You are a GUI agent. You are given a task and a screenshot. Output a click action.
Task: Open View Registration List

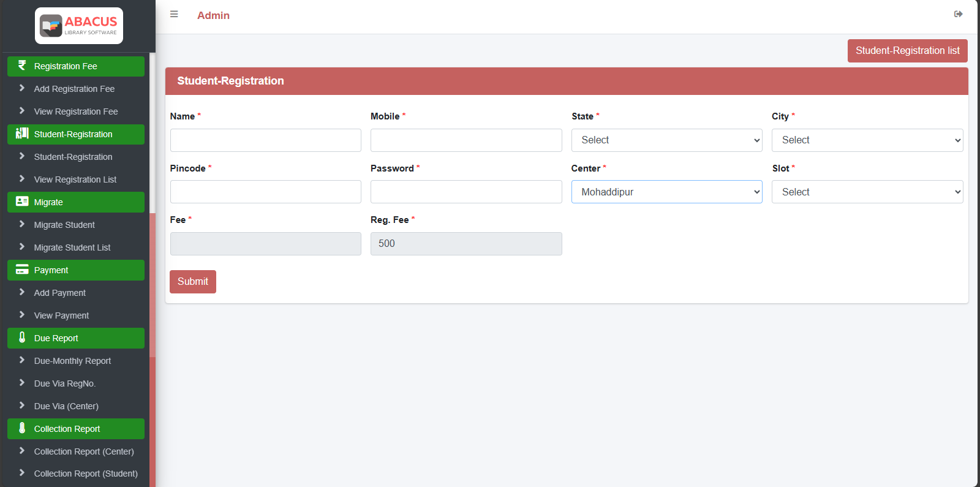coord(75,179)
